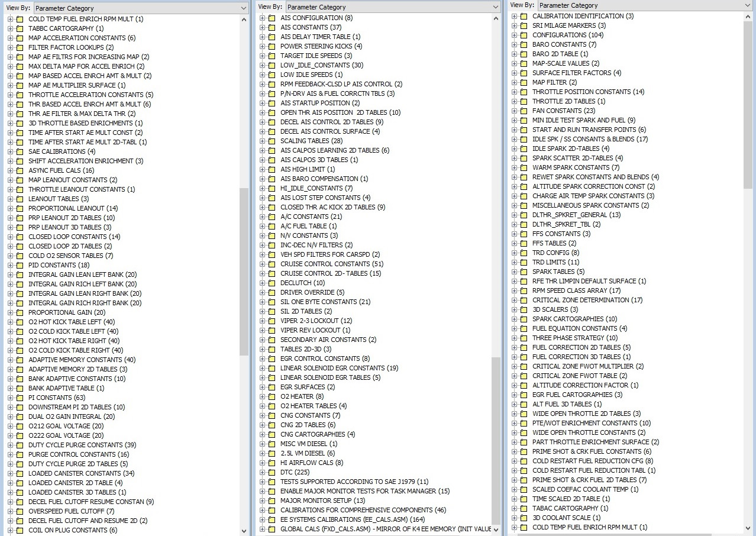The image size is (756, 536).
Task: Select the MAJOR MONITOR SETUP (13) row
Action: 323,501
